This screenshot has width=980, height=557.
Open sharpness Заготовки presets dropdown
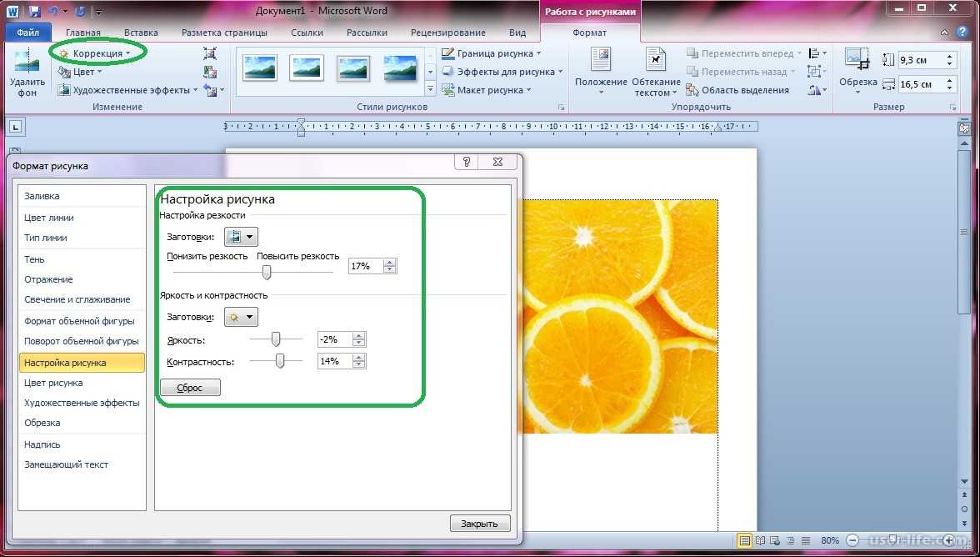coord(242,237)
